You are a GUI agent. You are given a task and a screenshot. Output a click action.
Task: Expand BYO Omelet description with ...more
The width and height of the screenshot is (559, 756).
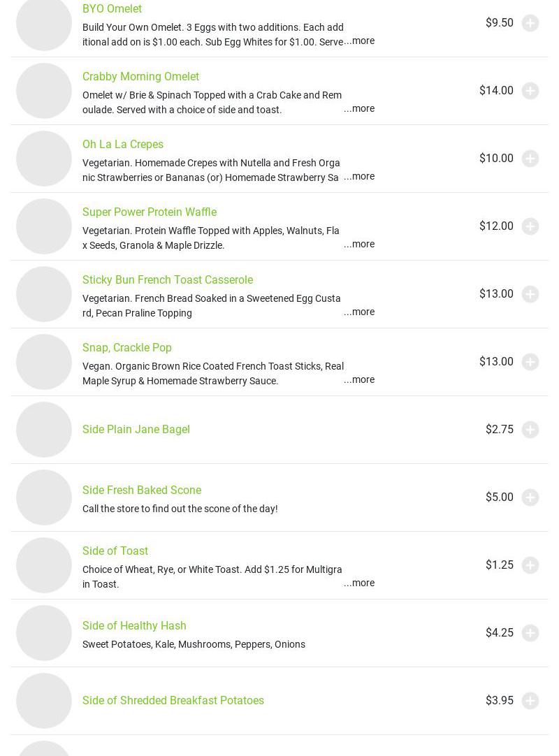tap(360, 41)
